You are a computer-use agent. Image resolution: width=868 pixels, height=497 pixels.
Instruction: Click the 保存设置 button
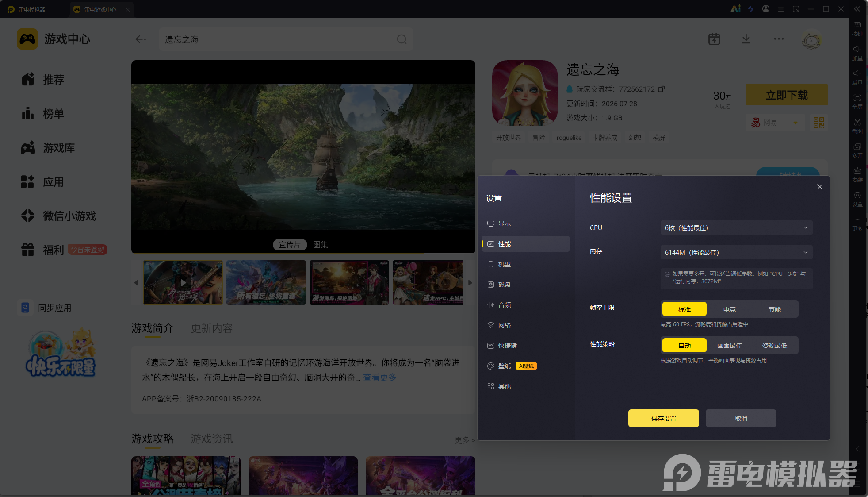(x=664, y=418)
